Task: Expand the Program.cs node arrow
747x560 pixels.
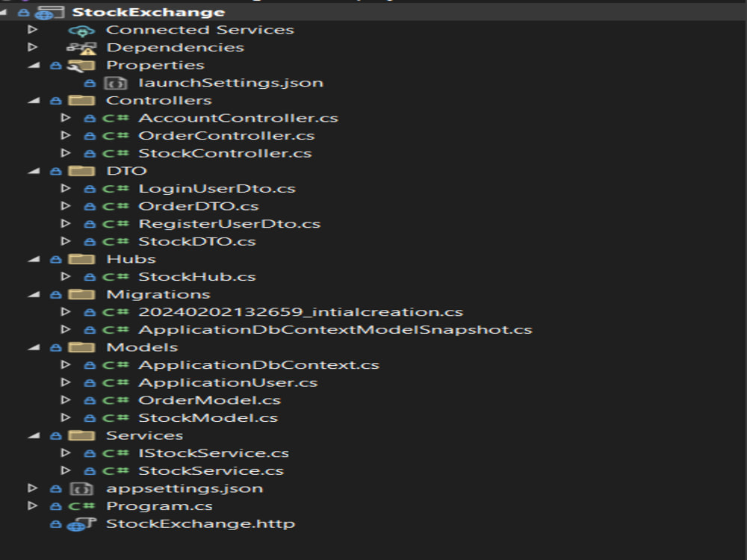Action: click(32, 505)
